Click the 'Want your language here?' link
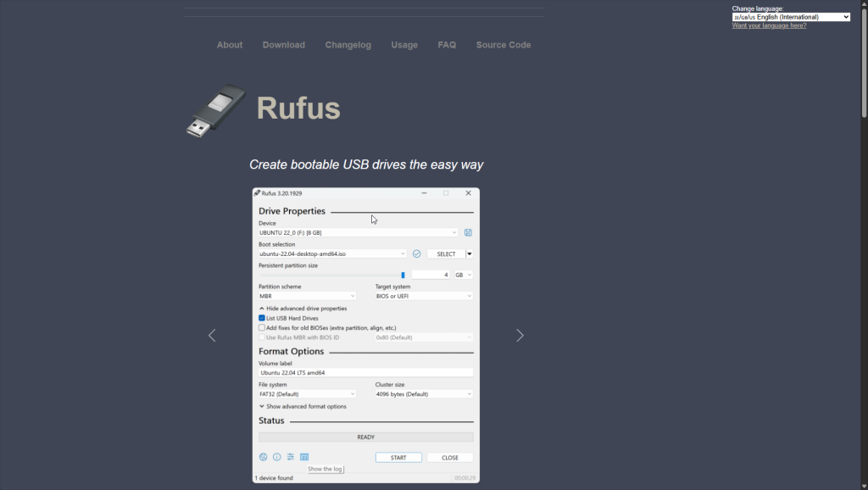868x490 pixels. tap(769, 25)
